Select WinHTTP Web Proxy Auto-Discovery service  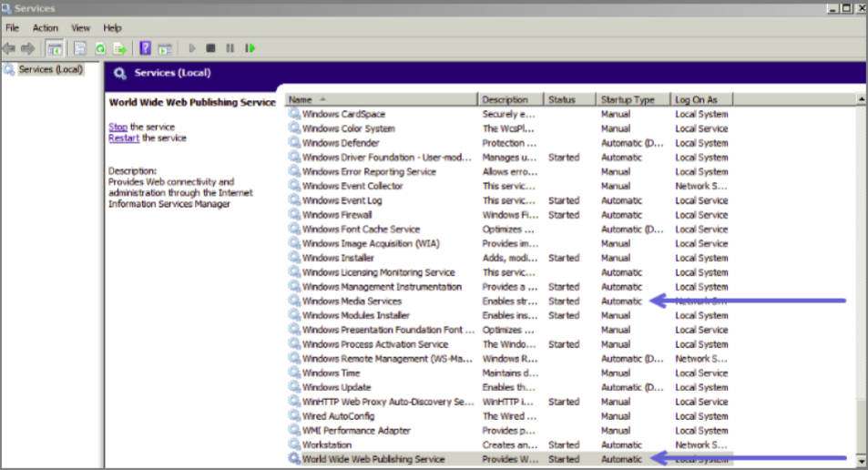388,402
